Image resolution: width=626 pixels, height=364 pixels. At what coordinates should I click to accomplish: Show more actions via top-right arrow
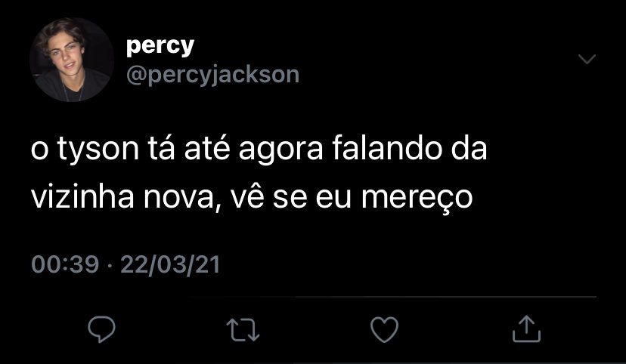click(587, 59)
